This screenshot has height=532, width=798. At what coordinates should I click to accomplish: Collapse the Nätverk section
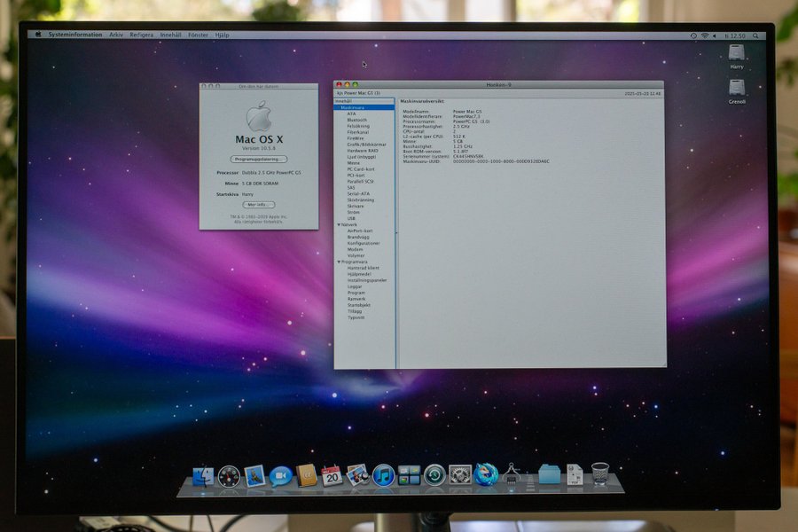click(339, 224)
